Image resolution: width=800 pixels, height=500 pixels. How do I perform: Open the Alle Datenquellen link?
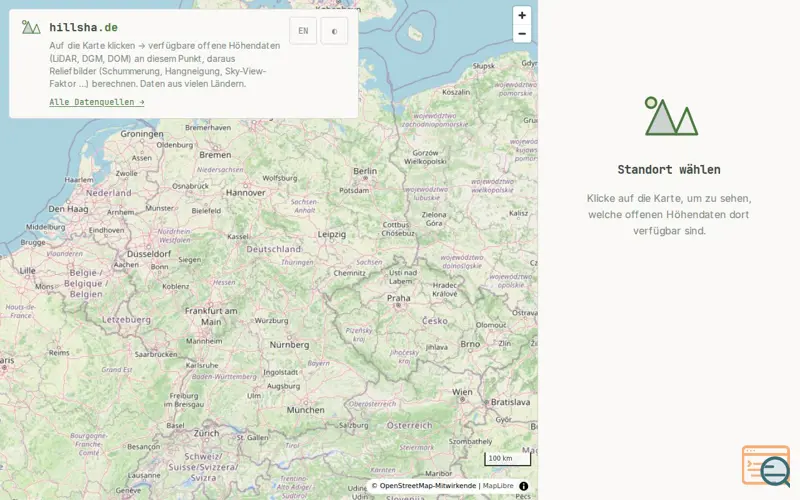coord(97,102)
